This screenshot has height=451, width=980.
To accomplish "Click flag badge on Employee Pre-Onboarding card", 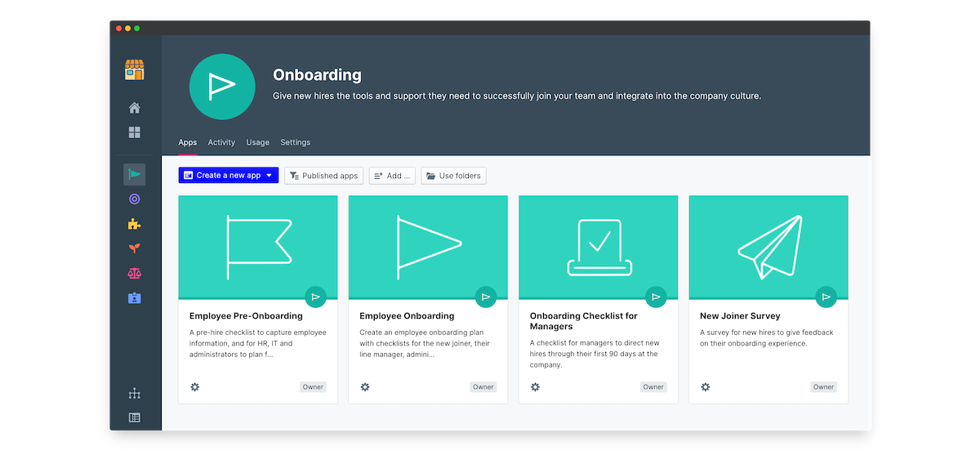I will (x=316, y=297).
